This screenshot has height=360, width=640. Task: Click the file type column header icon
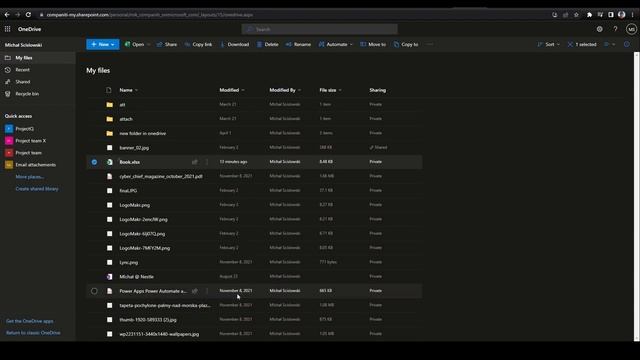pos(109,90)
